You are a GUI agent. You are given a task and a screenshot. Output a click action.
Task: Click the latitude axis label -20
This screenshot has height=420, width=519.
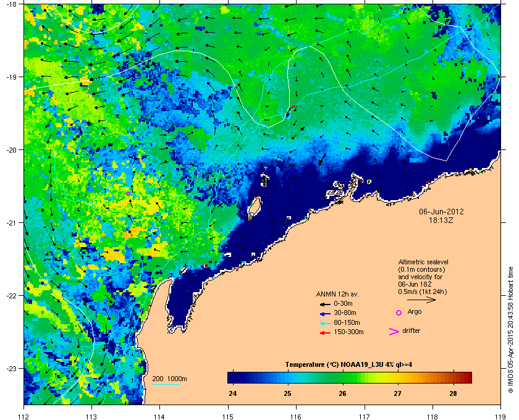click(11, 150)
